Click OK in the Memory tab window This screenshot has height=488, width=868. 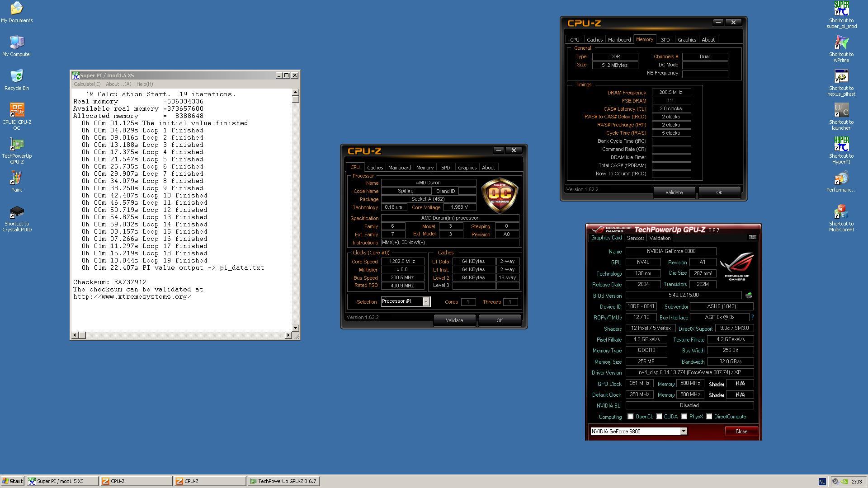click(x=719, y=192)
